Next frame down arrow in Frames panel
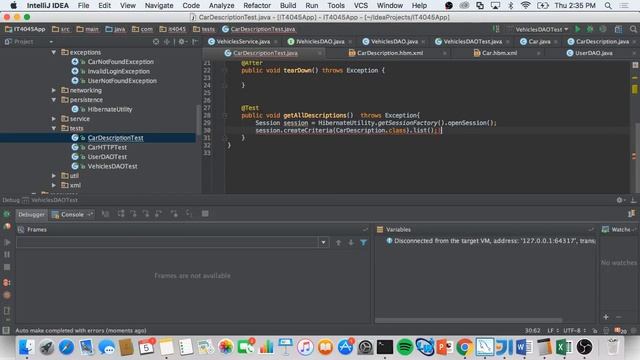The height and width of the screenshot is (360, 640). pos(351,242)
